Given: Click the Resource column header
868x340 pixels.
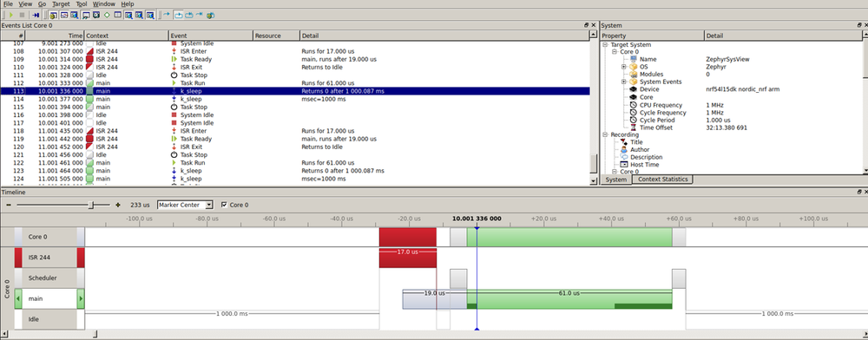Looking at the screenshot, I should coord(276,36).
